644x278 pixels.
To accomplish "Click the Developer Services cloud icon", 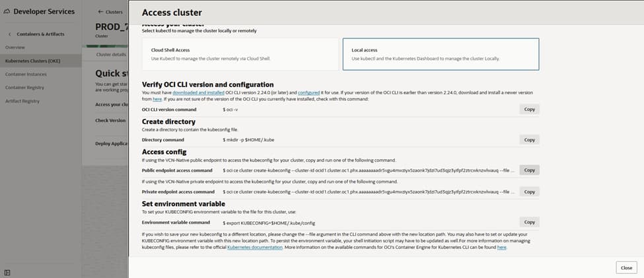I will 7,12.
